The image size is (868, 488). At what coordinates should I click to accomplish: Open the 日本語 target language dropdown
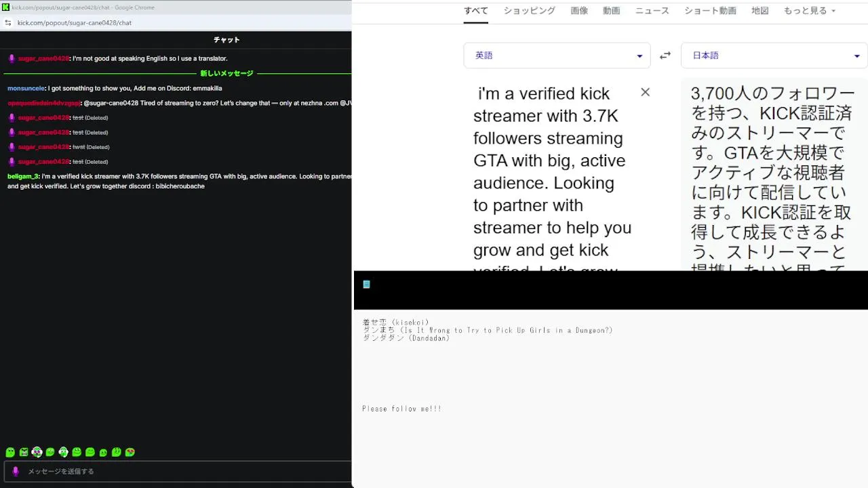tap(774, 56)
